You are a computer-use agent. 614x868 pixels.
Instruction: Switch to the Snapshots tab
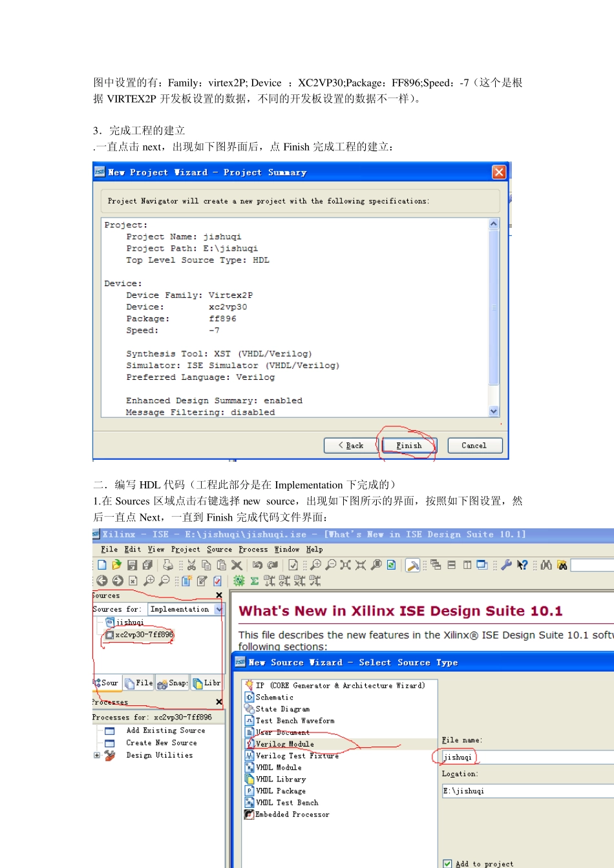pyautogui.click(x=172, y=683)
